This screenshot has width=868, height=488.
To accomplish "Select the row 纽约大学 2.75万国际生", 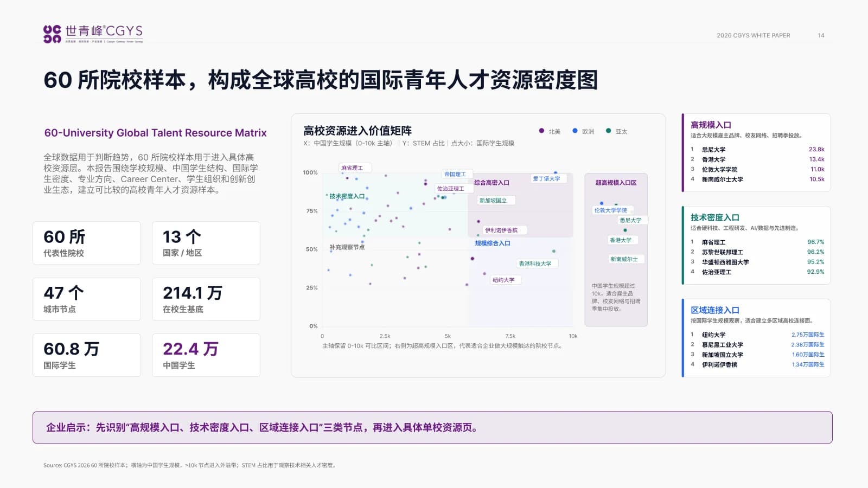I will tap(757, 335).
